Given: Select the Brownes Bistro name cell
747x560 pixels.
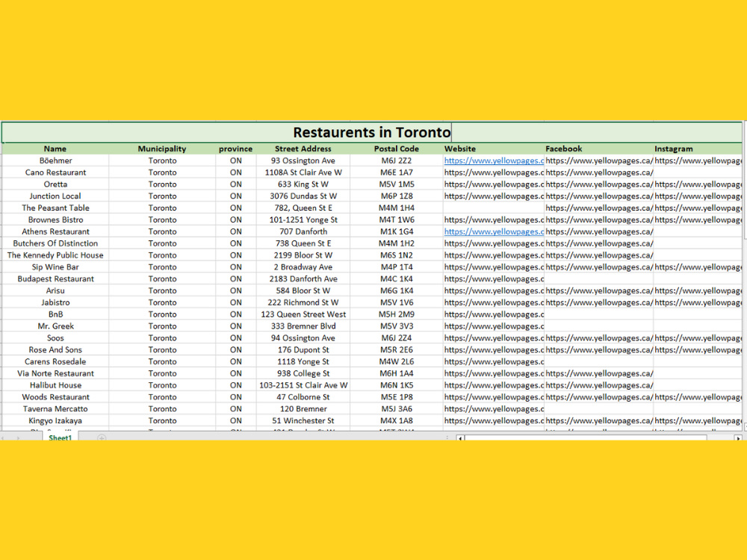Looking at the screenshot, I should pos(55,220).
